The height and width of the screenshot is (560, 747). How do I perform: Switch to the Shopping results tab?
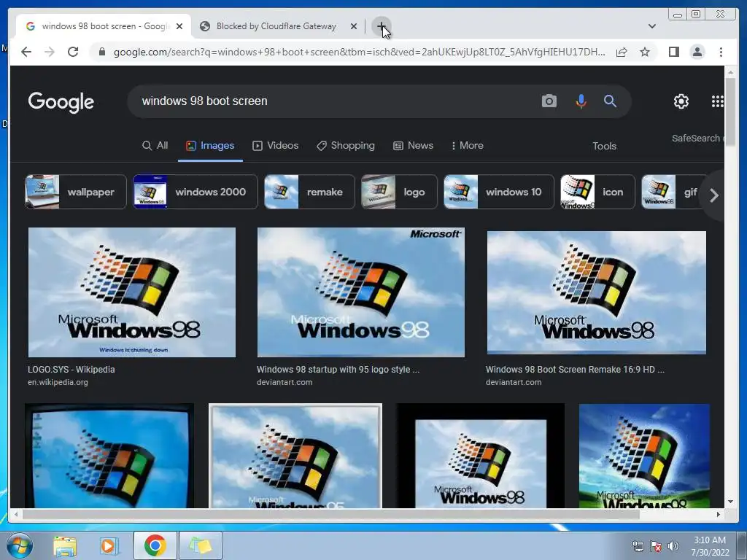pyautogui.click(x=346, y=146)
